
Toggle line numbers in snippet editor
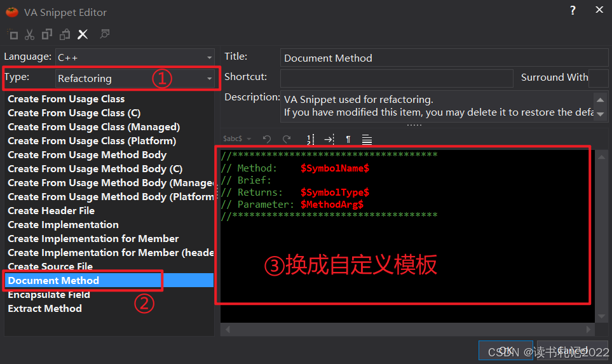pyautogui.click(x=310, y=139)
